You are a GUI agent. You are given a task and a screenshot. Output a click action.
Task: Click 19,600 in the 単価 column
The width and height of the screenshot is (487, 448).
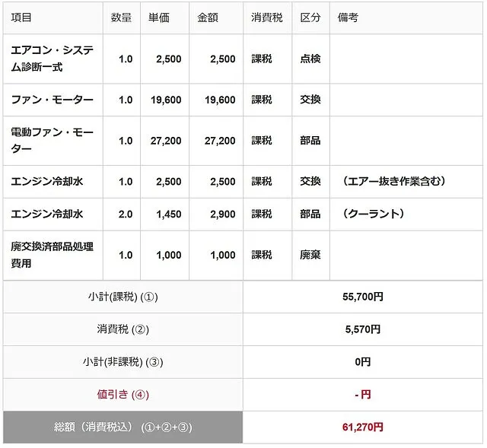click(x=167, y=100)
